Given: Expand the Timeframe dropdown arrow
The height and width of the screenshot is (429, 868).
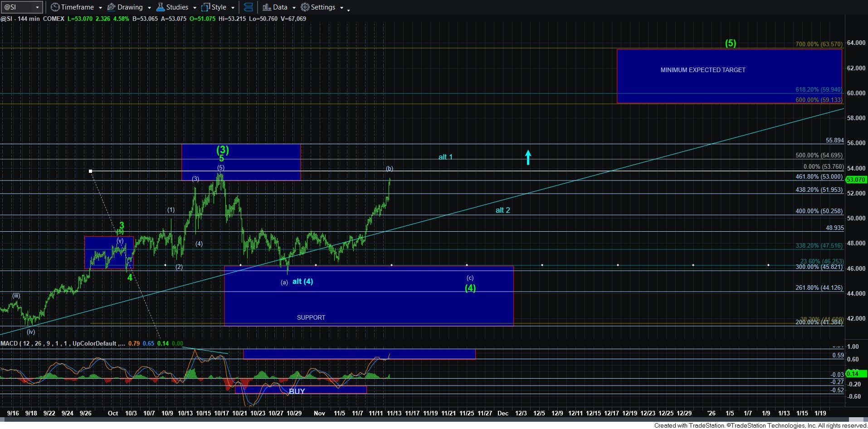Looking at the screenshot, I should pos(100,8).
